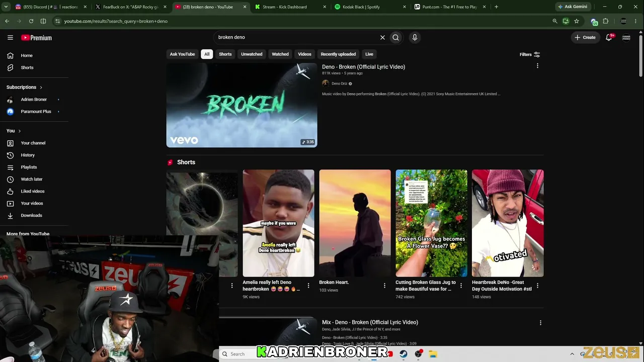Open the Deno Driz channel link
644x362 pixels.
pyautogui.click(x=339, y=83)
